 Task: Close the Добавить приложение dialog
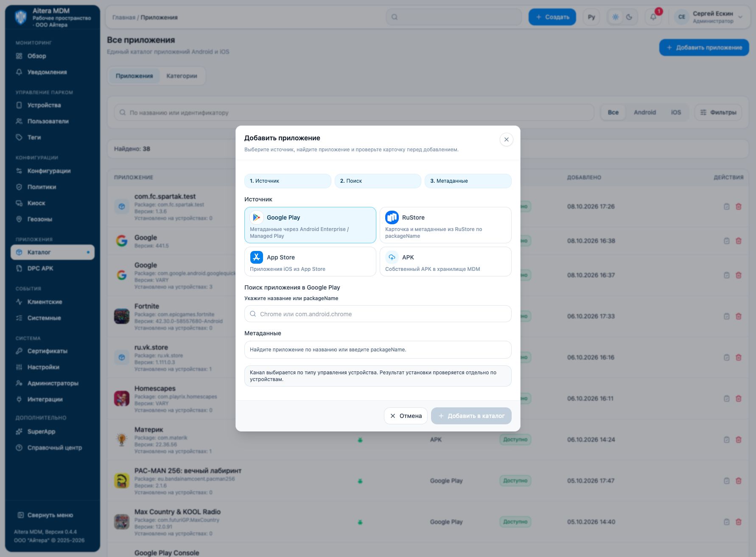(x=506, y=139)
